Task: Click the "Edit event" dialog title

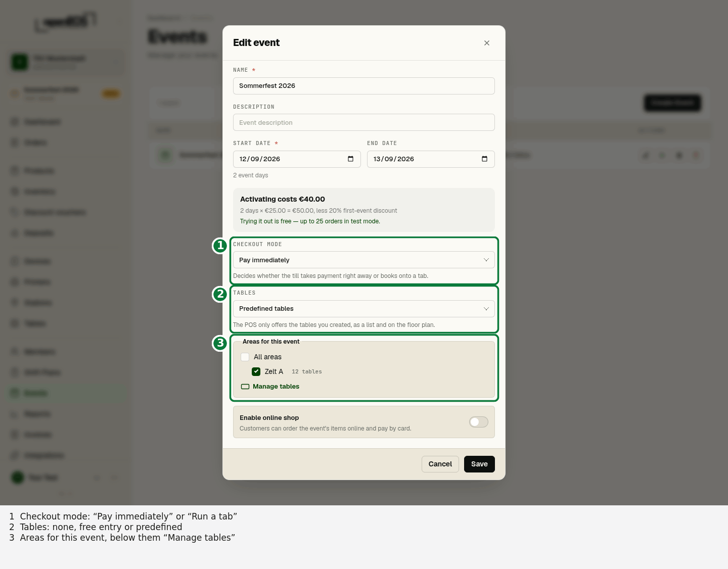Action: [256, 42]
